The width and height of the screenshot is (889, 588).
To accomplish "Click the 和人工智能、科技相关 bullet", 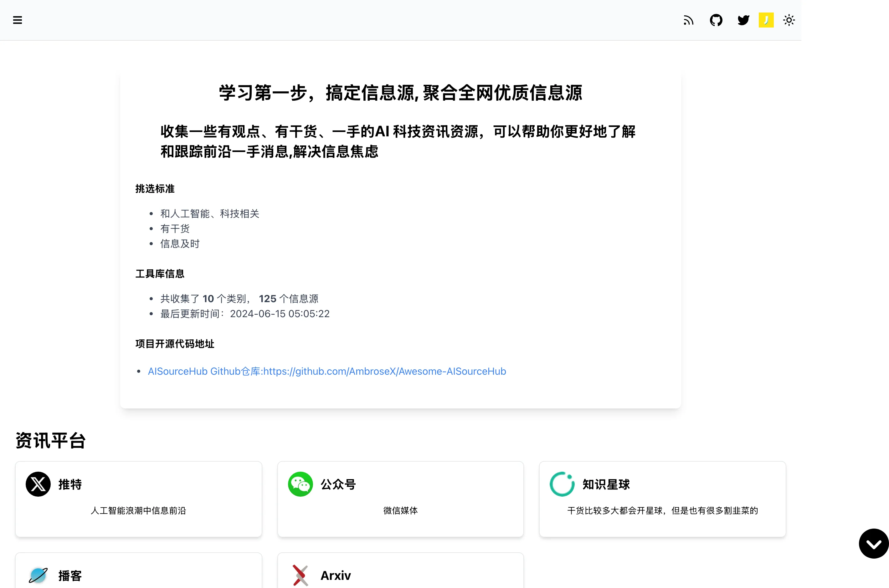I will coord(210,214).
